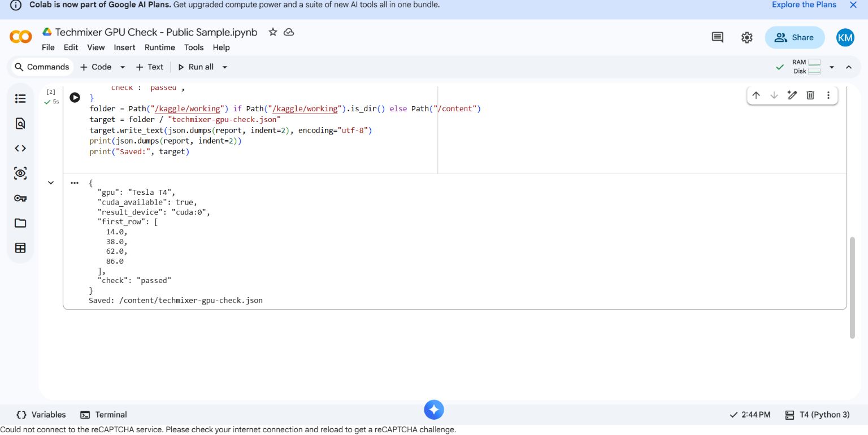Open the Data table sidebar icon
Image resolution: width=868 pixels, height=435 pixels.
(x=20, y=248)
